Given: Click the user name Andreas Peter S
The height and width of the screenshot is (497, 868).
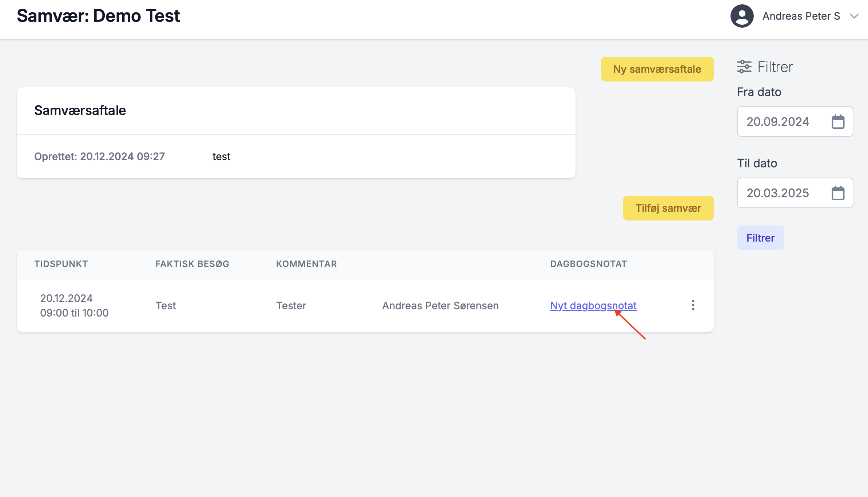Looking at the screenshot, I should [801, 16].
